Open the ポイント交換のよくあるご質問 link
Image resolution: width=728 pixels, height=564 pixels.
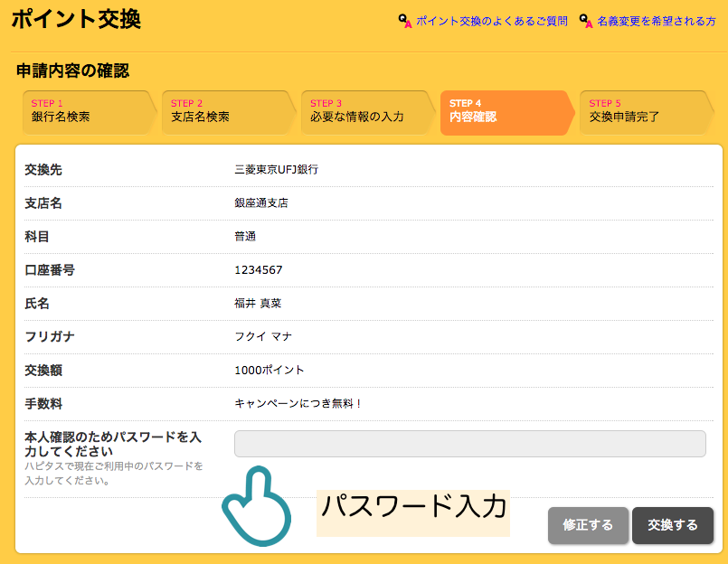point(492,22)
